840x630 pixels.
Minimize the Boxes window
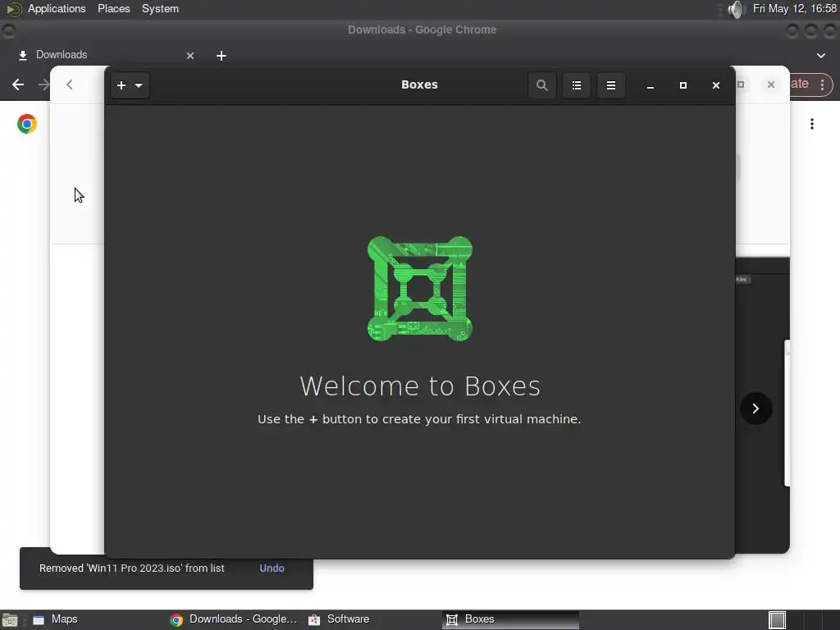pos(650,85)
